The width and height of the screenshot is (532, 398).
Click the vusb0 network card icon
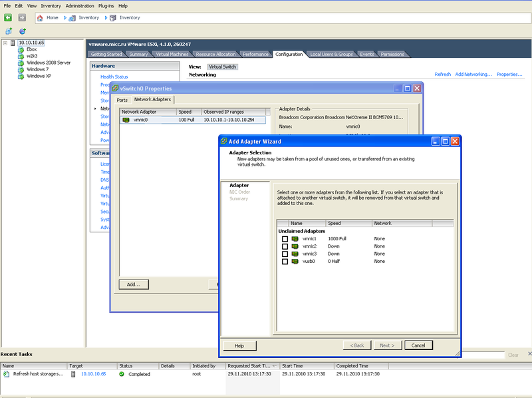(x=295, y=261)
